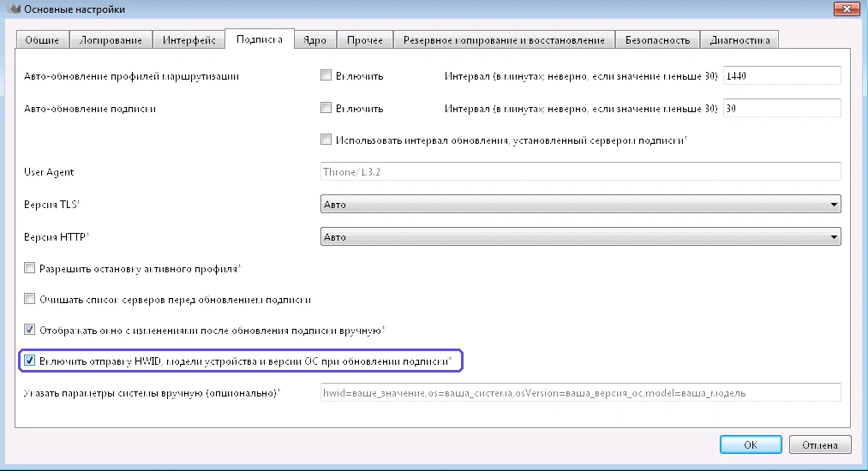Click the Версия TLS label

[51, 204]
